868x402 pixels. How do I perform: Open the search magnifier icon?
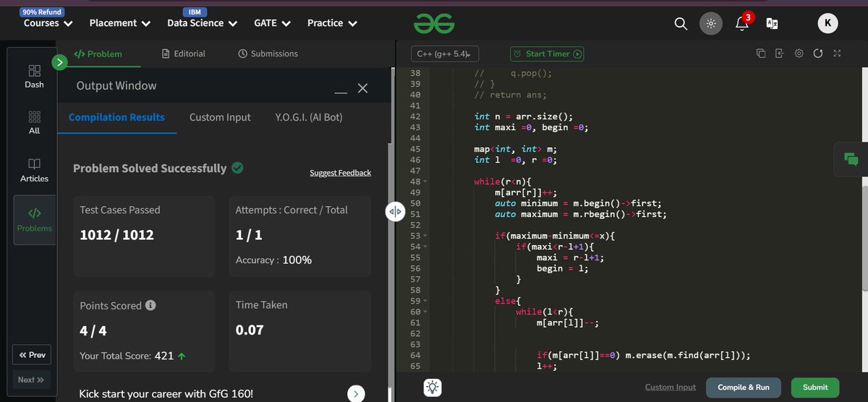click(x=681, y=24)
